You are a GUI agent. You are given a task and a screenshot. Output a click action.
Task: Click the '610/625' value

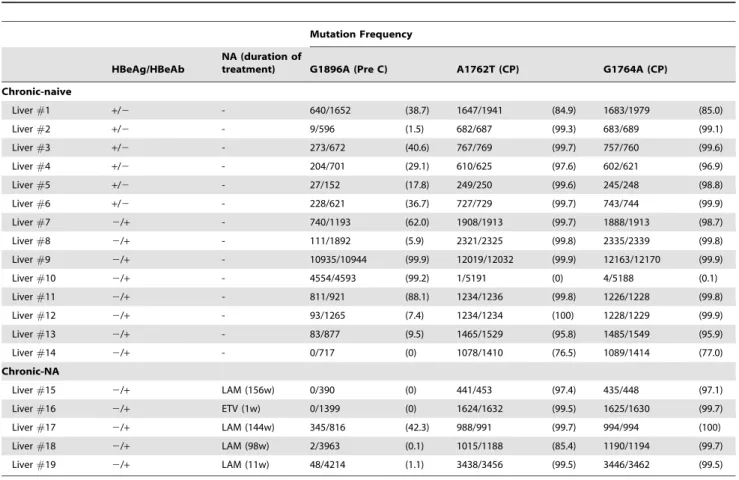474,166
